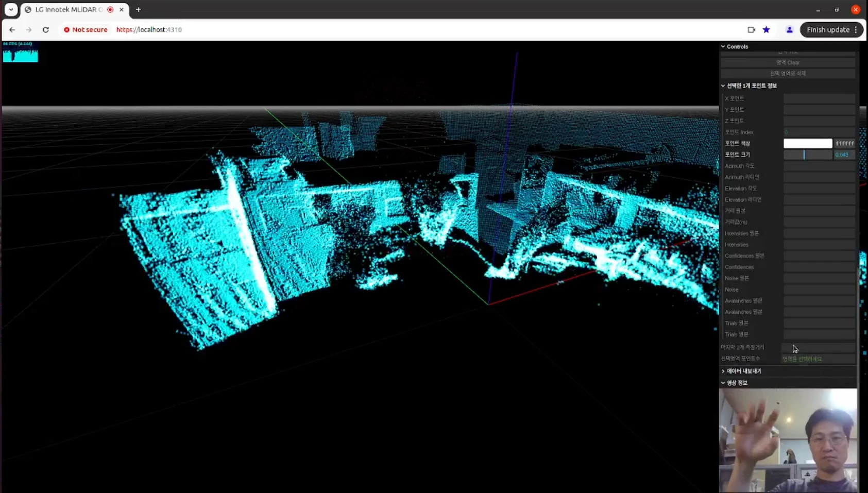
Task: Click the 포인트 크기 slider
Action: [808, 155]
